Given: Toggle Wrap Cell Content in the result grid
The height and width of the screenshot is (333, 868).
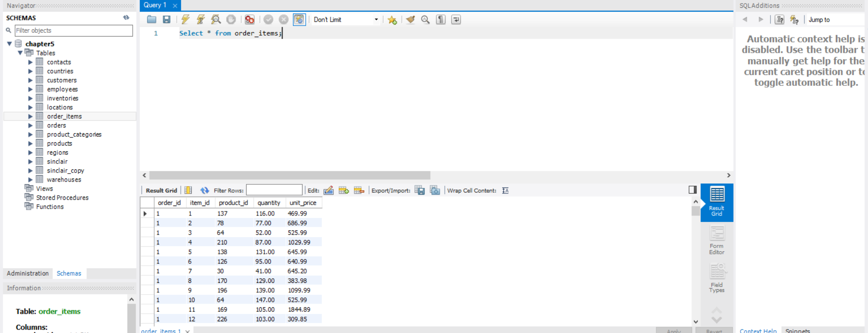Looking at the screenshot, I should coord(505,190).
